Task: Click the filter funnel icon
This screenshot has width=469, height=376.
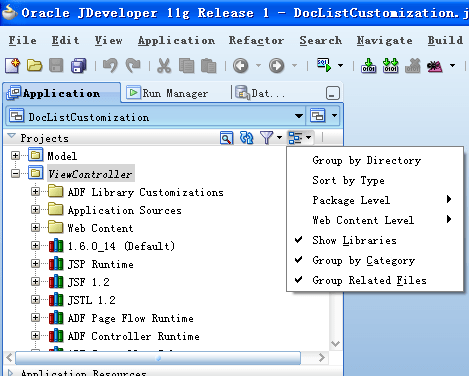Action: [x=266, y=138]
